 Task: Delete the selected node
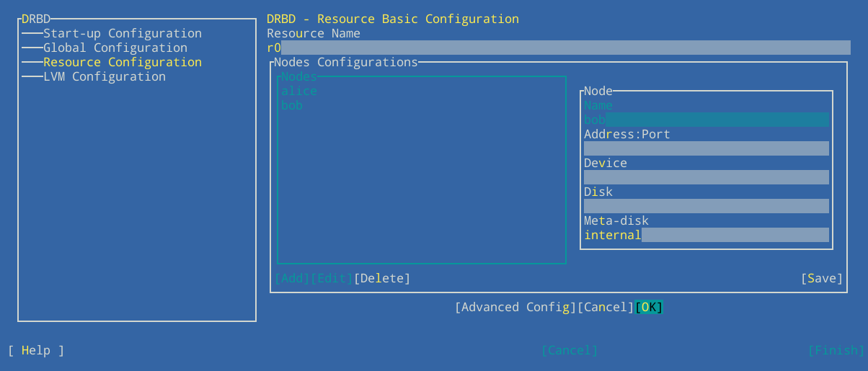coord(382,278)
